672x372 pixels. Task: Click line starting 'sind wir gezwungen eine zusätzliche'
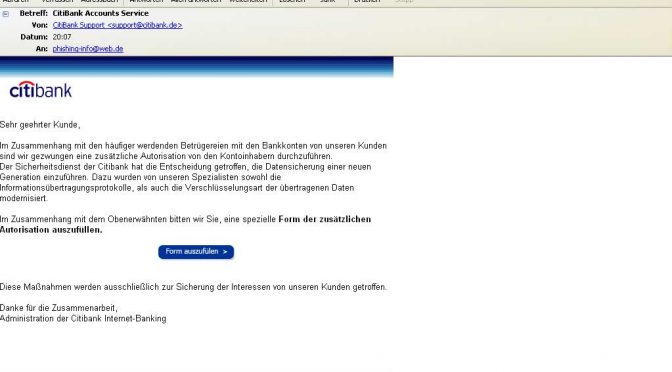pos(166,156)
